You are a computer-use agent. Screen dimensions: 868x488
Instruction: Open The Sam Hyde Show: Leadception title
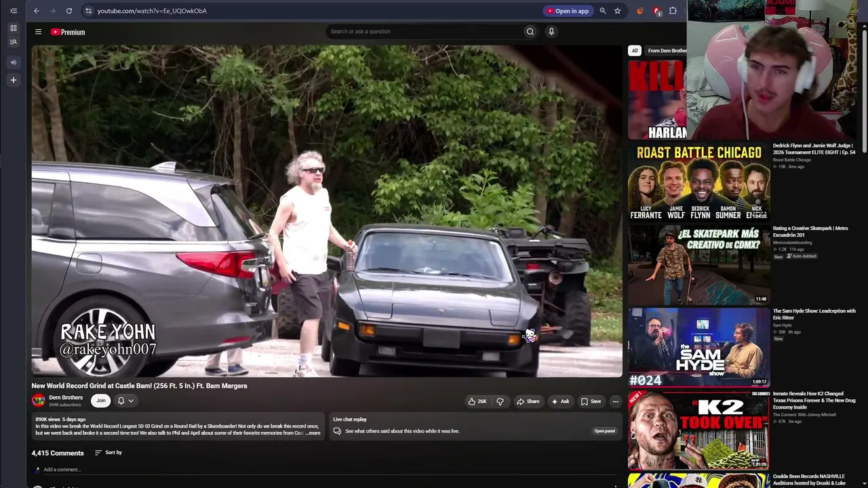[814, 314]
